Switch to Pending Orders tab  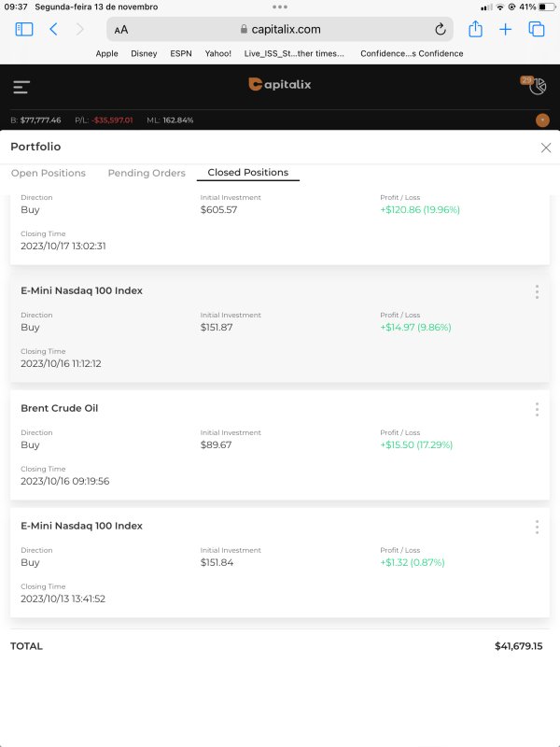(147, 173)
